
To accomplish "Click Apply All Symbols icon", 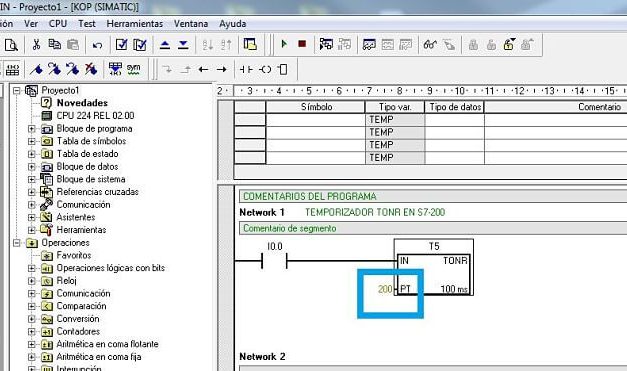I will (x=115, y=69).
